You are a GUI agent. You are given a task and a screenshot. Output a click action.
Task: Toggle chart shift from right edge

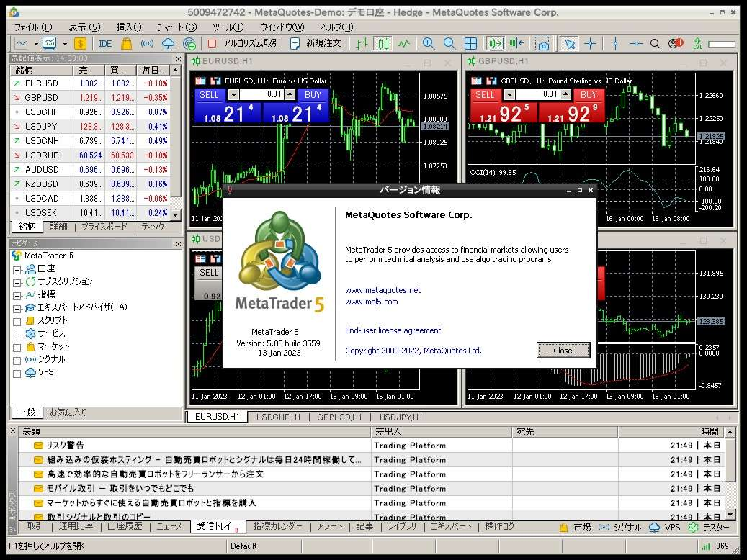(516, 44)
